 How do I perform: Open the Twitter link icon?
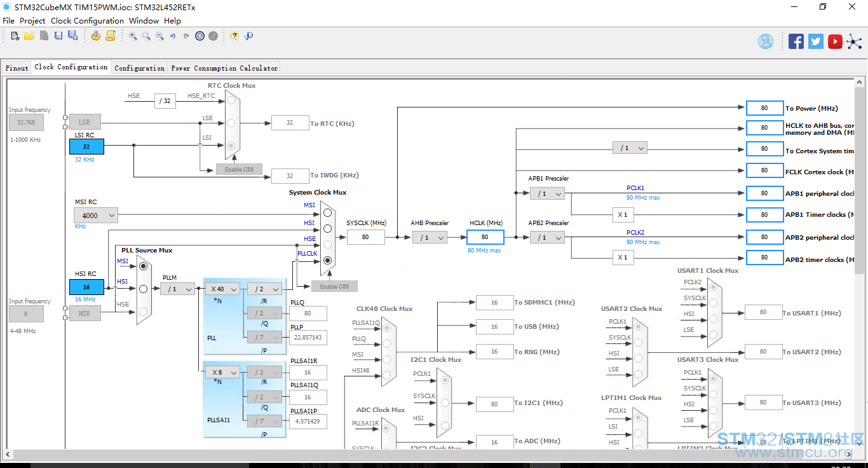tap(816, 41)
